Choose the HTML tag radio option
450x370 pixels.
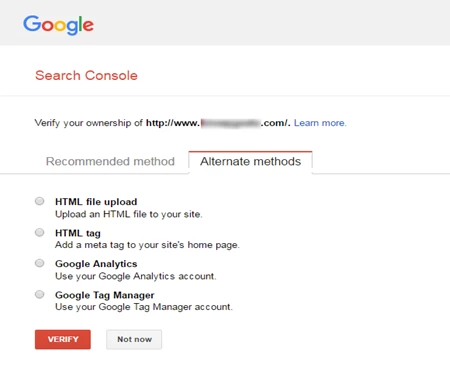pyautogui.click(x=40, y=232)
